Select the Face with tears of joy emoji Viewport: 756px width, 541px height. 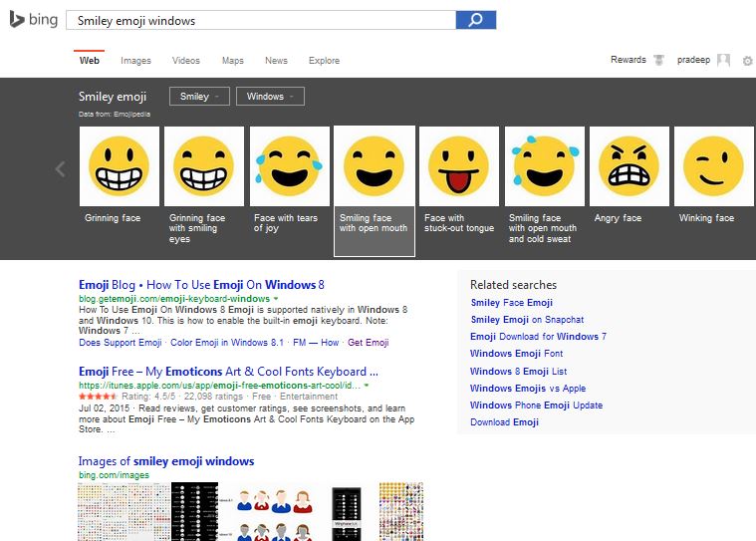289,166
